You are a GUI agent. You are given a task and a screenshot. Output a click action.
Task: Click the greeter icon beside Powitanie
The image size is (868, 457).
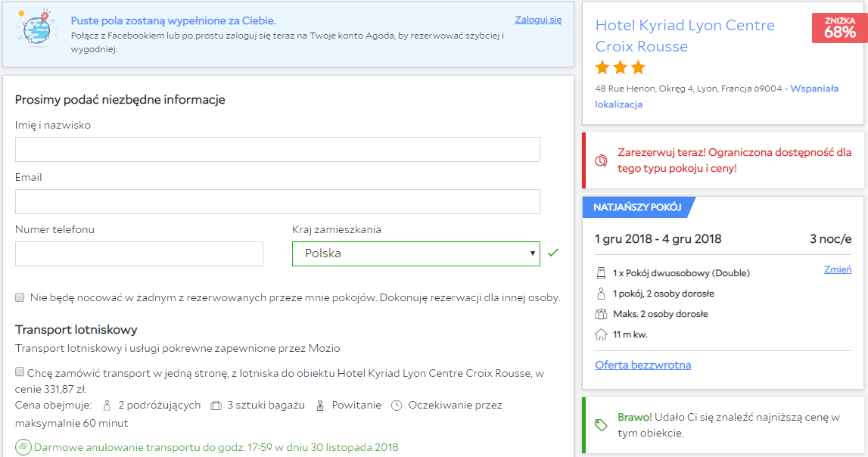320,406
